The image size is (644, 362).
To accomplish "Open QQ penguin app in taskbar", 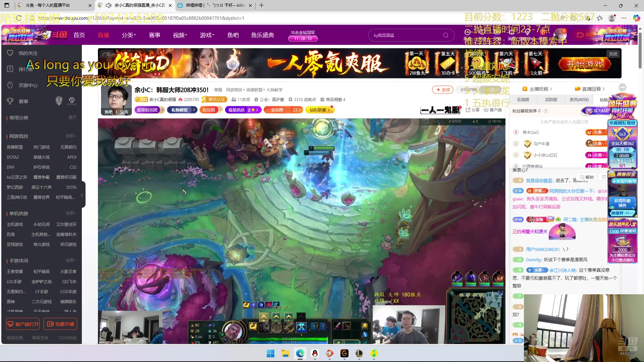I will point(315,353).
